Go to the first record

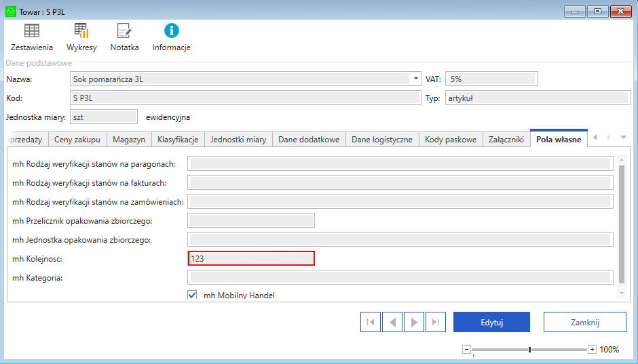click(371, 323)
